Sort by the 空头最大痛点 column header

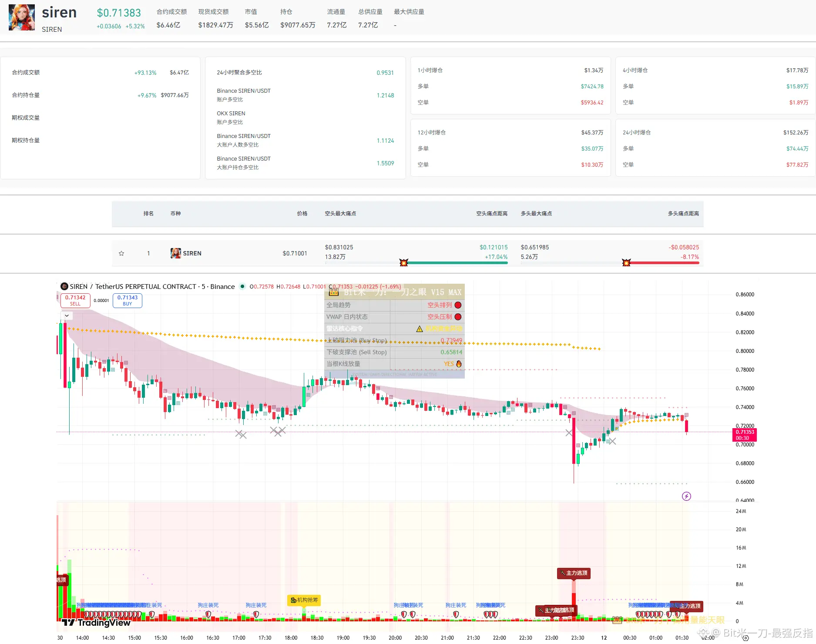coord(340,214)
